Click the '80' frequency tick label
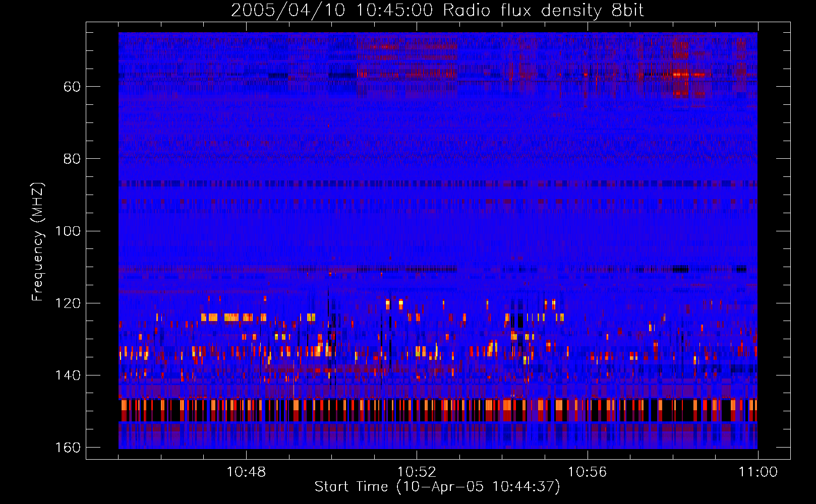 coord(72,159)
